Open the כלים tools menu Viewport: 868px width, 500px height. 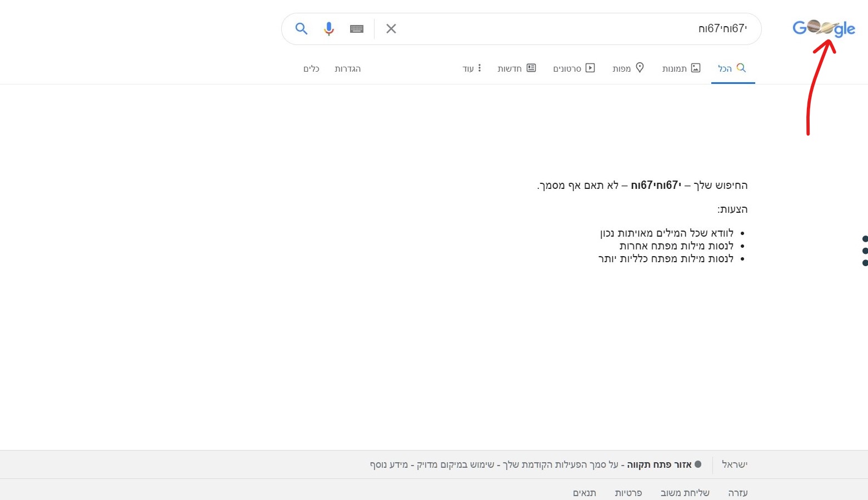click(x=311, y=68)
